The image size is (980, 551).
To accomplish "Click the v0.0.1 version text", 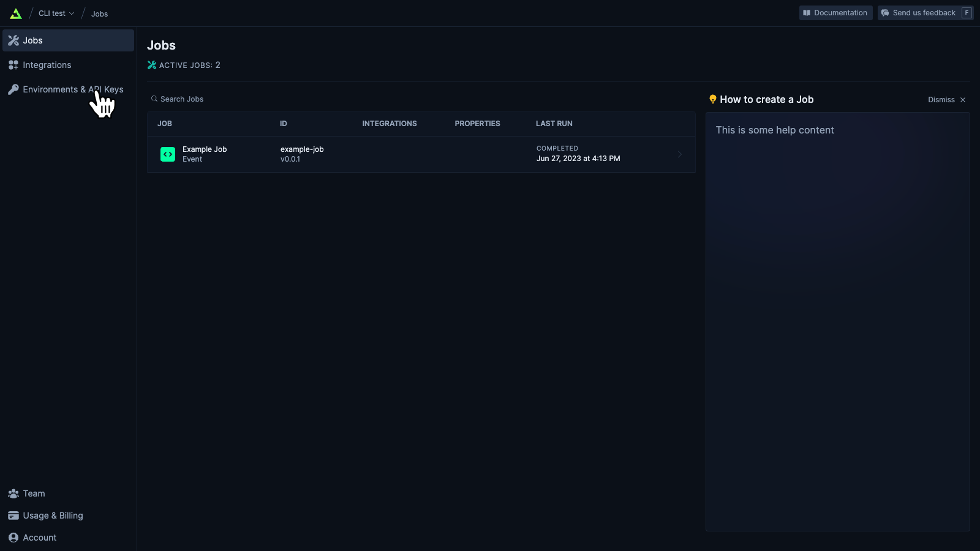I will (290, 159).
